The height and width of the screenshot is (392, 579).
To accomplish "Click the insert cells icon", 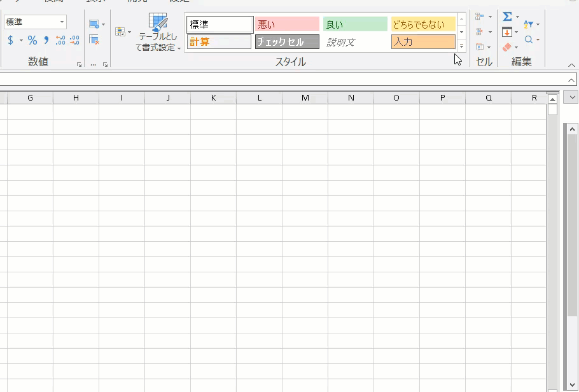I will pyautogui.click(x=480, y=17).
